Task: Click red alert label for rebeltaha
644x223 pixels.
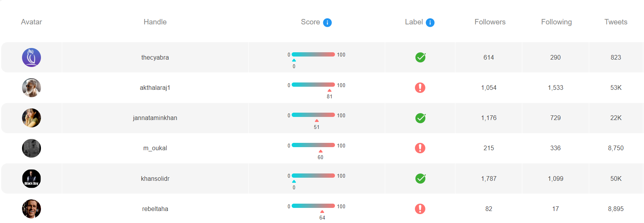Action: click(x=420, y=209)
